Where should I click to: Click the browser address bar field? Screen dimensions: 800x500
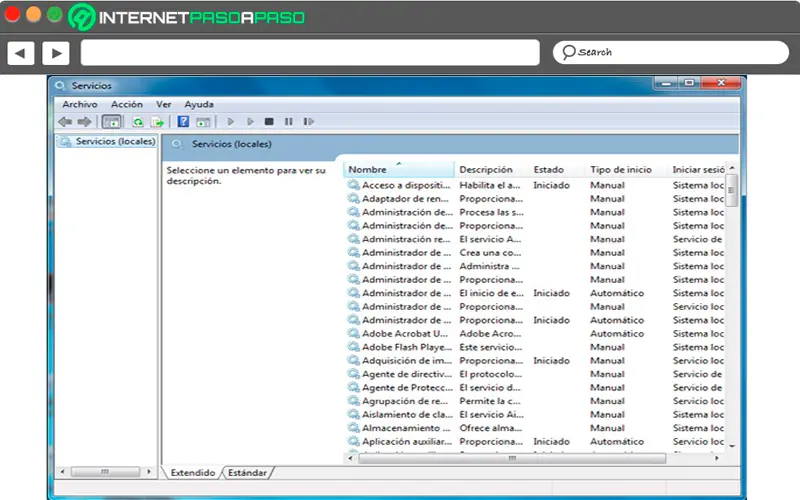click(x=310, y=53)
